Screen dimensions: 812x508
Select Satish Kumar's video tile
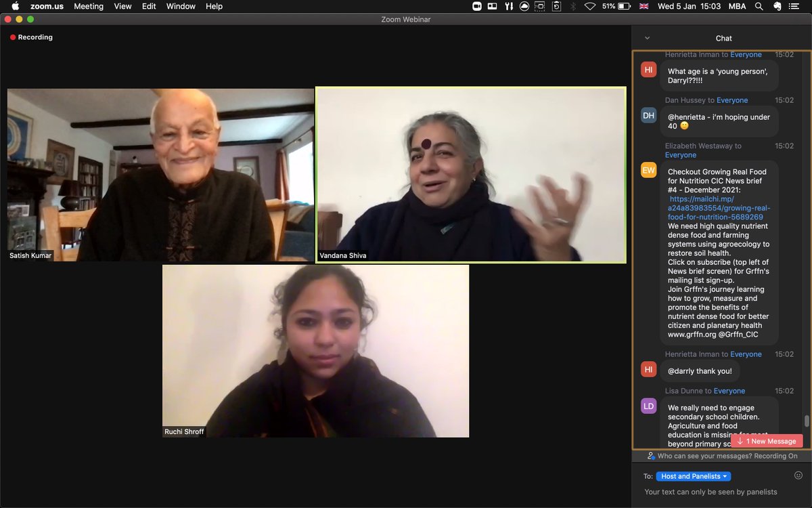pyautogui.click(x=160, y=175)
